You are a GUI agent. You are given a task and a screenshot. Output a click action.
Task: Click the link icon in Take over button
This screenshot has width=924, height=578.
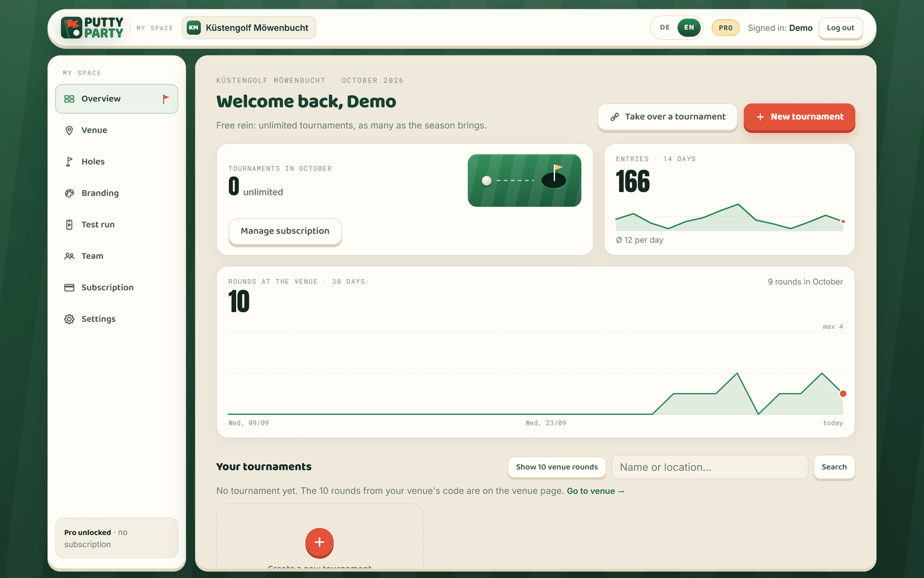(615, 117)
